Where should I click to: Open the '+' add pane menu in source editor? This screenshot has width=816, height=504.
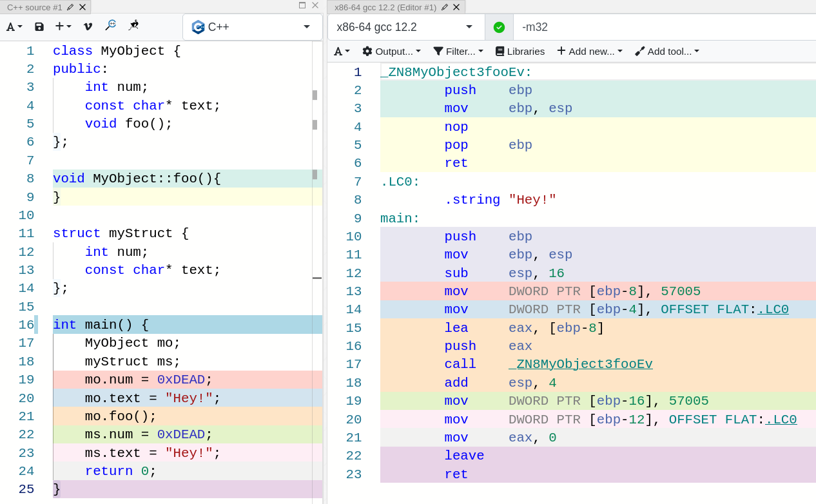[62, 26]
